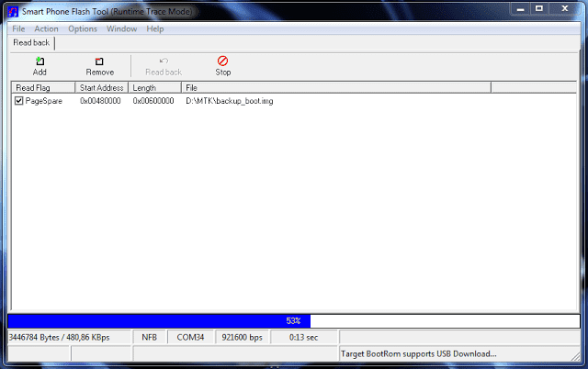Viewport: 588px width, 369px height.
Task: Click the 3446784 Bytes status entry
Action: click(70, 337)
